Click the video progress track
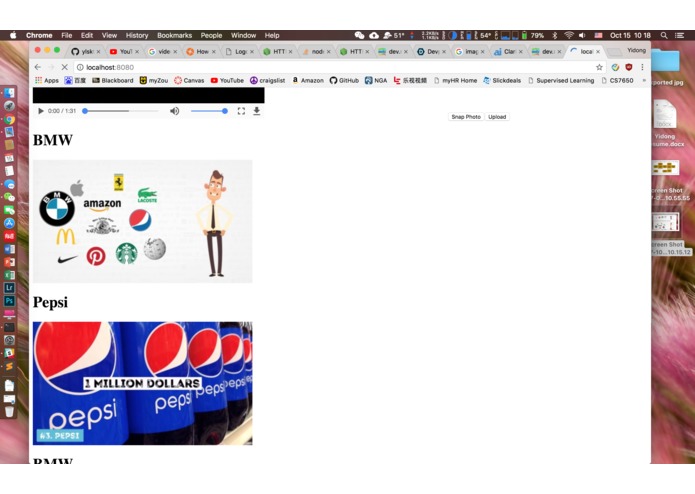The height and width of the screenshot is (494, 695). (121, 111)
